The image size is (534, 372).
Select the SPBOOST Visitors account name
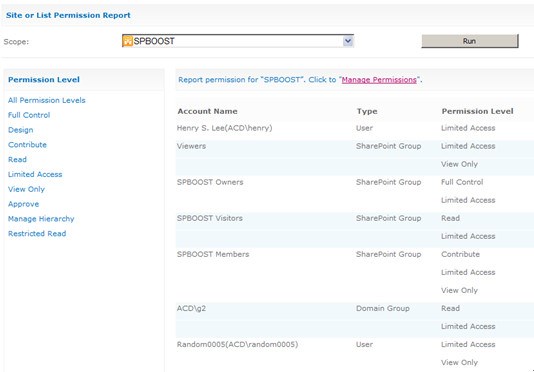pyautogui.click(x=209, y=218)
